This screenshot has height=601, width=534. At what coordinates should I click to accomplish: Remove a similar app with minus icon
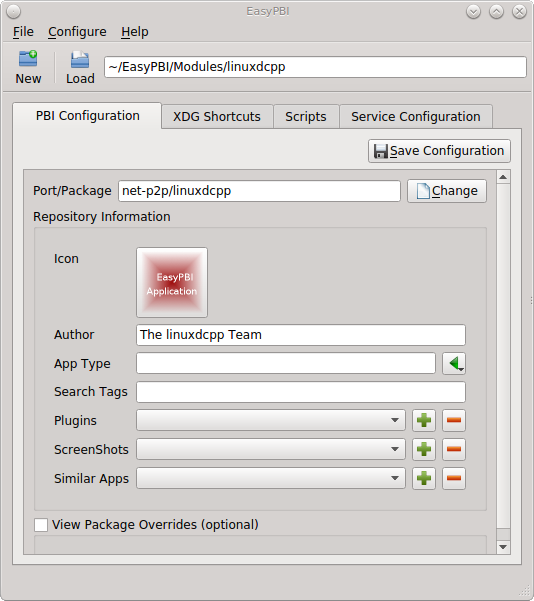454,478
